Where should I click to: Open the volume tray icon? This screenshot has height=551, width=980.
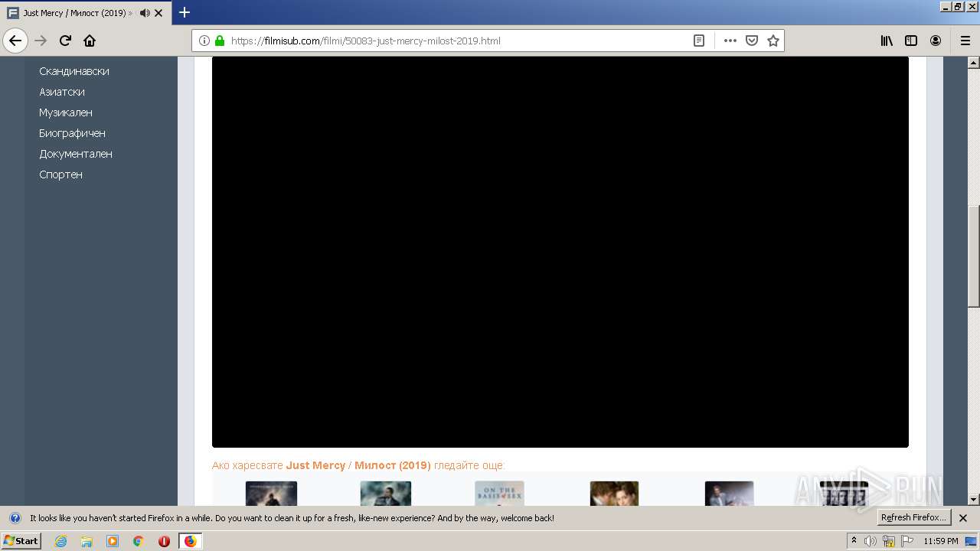tap(871, 541)
